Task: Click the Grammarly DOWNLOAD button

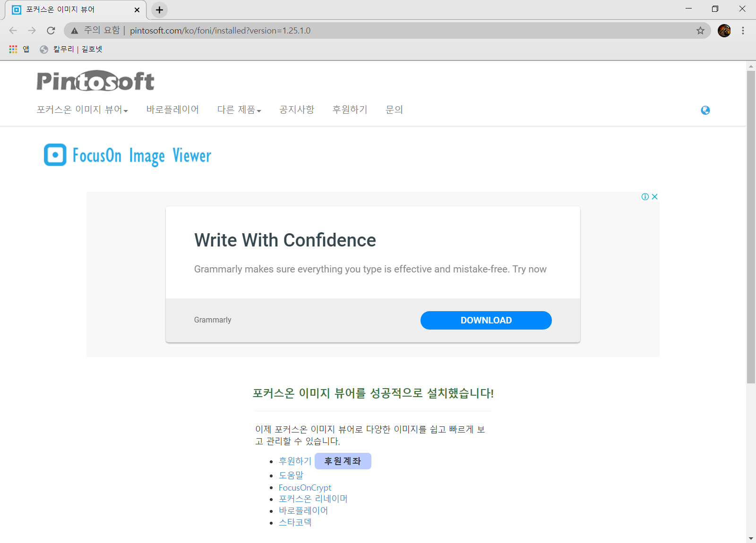Action: [486, 320]
